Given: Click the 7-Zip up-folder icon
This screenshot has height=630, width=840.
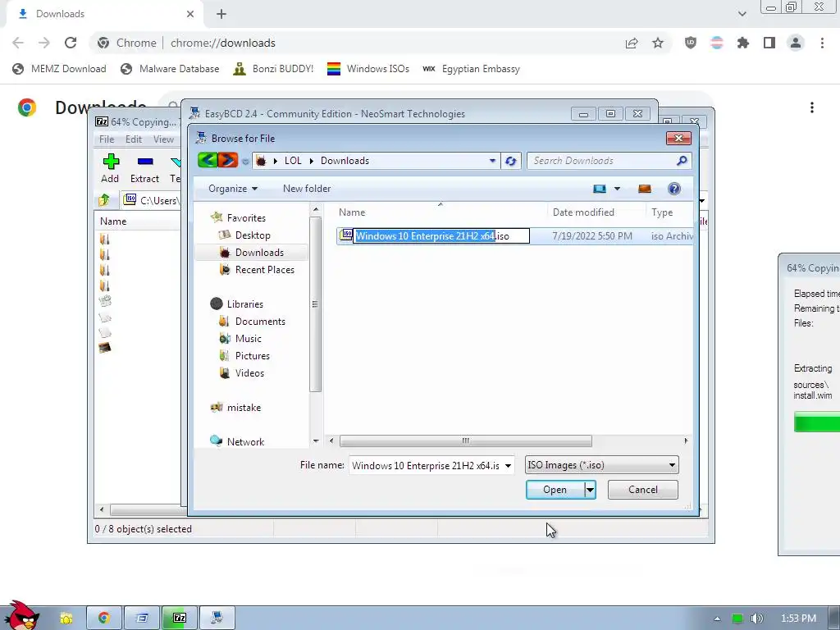Looking at the screenshot, I should click(104, 200).
